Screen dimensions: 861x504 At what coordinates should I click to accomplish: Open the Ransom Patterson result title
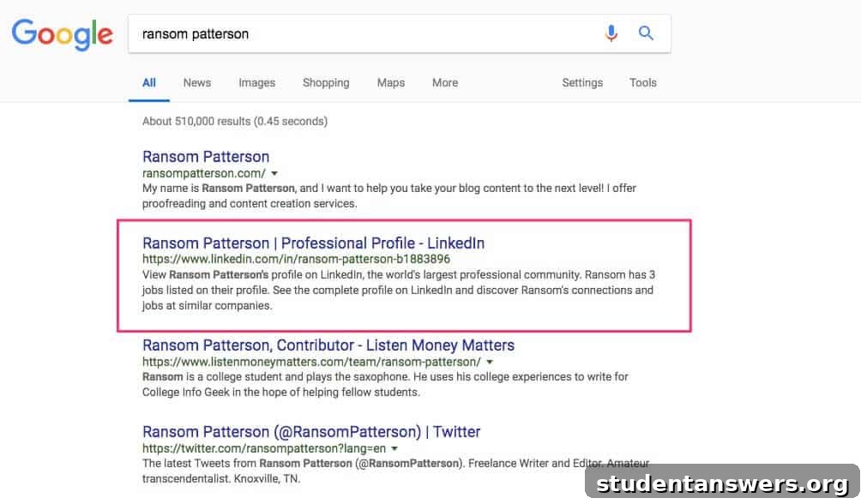pyautogui.click(x=206, y=157)
